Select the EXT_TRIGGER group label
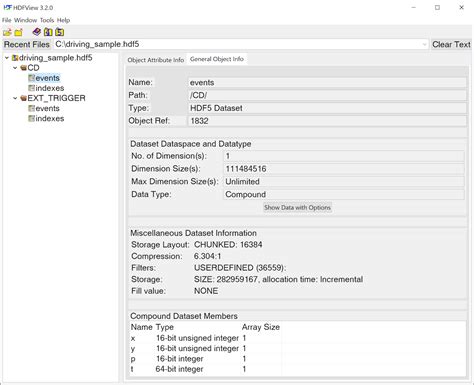Screen dimensions: 474x385 click(56, 98)
